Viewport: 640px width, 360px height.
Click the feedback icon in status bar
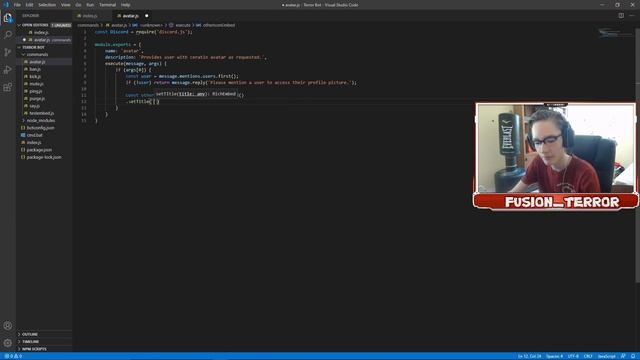[623, 356]
